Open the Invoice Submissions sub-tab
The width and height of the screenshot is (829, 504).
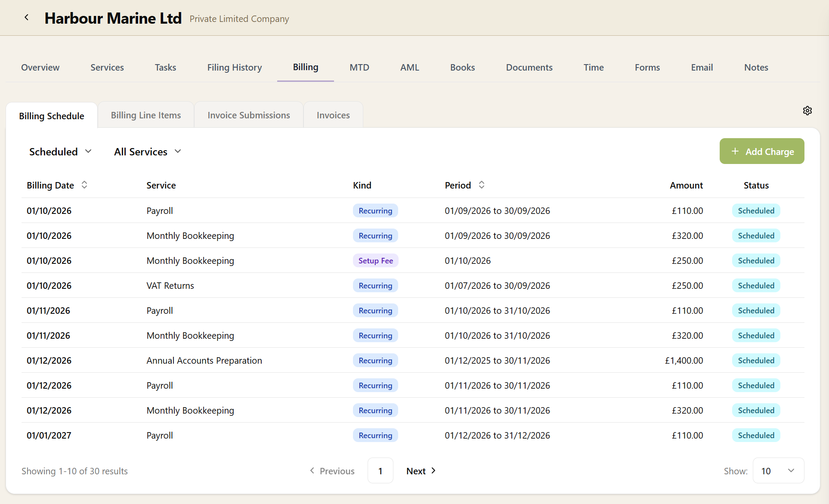click(249, 115)
